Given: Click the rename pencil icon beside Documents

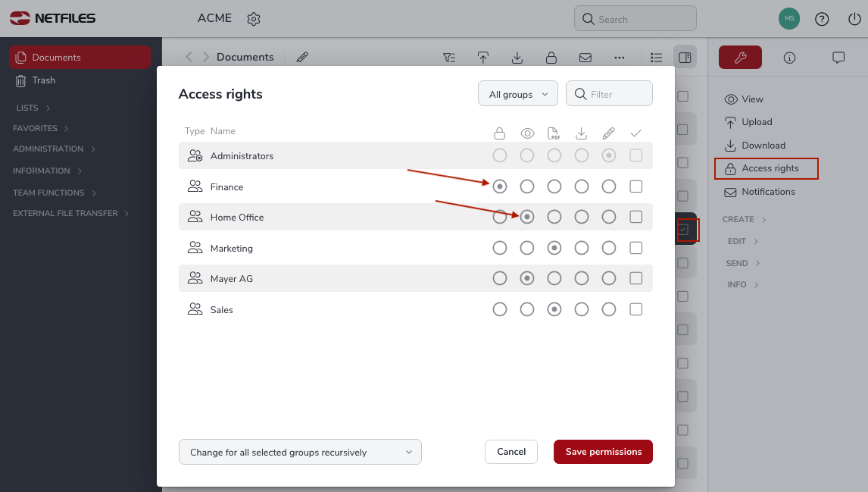Looking at the screenshot, I should pos(302,57).
